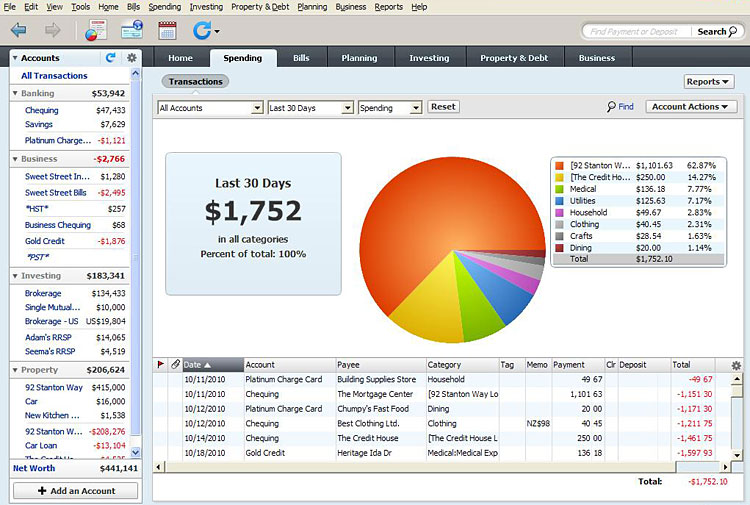
Task: Click the register columns gear icon
Action: pos(737,366)
